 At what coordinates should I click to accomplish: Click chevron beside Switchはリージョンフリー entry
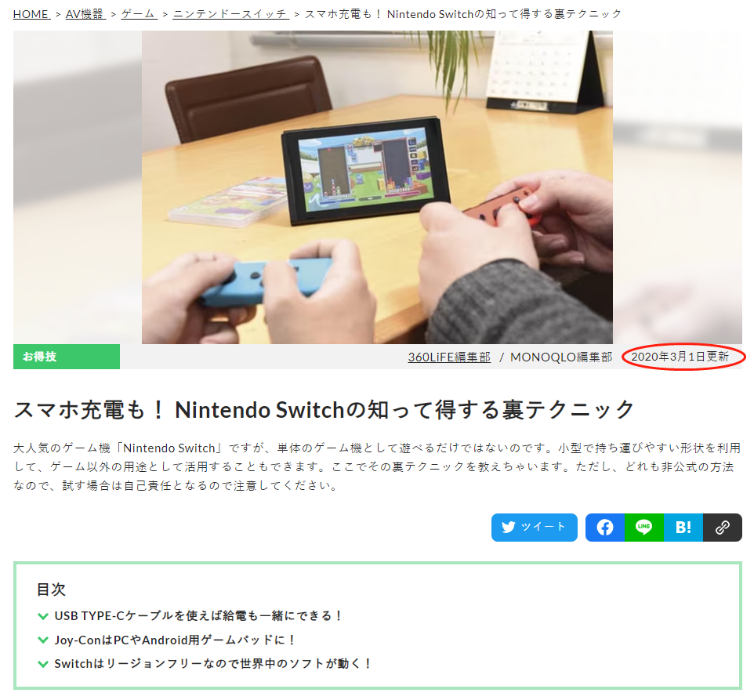point(43,665)
